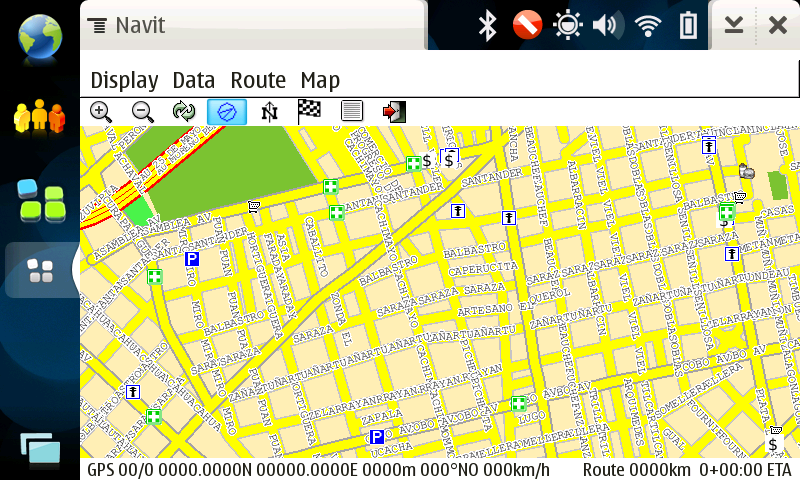Screen dimensions: 800x480
Task: Click the checkered destination flag icon
Action: pos(310,112)
